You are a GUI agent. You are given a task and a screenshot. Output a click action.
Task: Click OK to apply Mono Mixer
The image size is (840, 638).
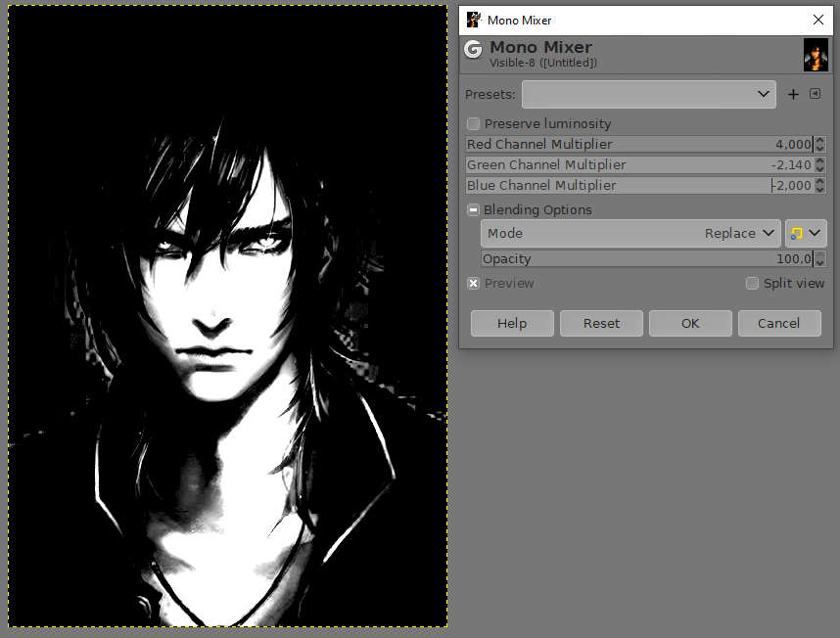click(x=690, y=323)
